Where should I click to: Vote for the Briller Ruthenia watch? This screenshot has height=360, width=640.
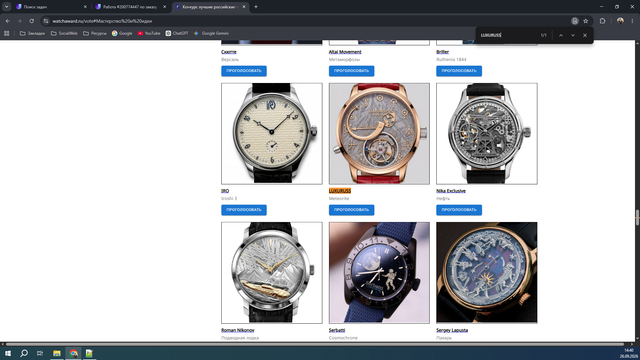click(459, 71)
